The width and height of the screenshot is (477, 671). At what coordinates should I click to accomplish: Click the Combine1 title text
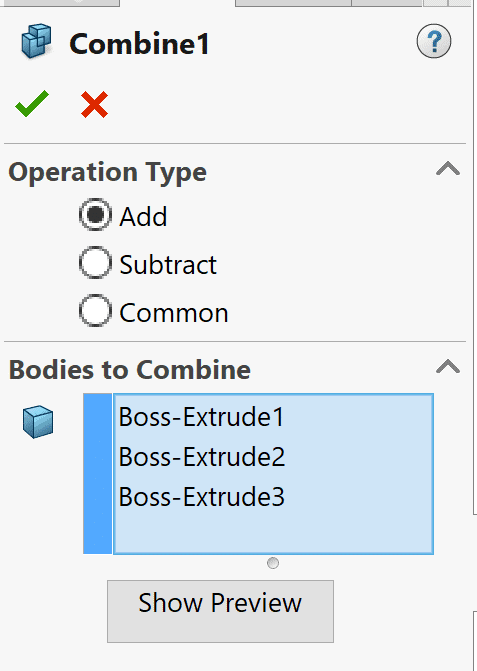pos(139,44)
